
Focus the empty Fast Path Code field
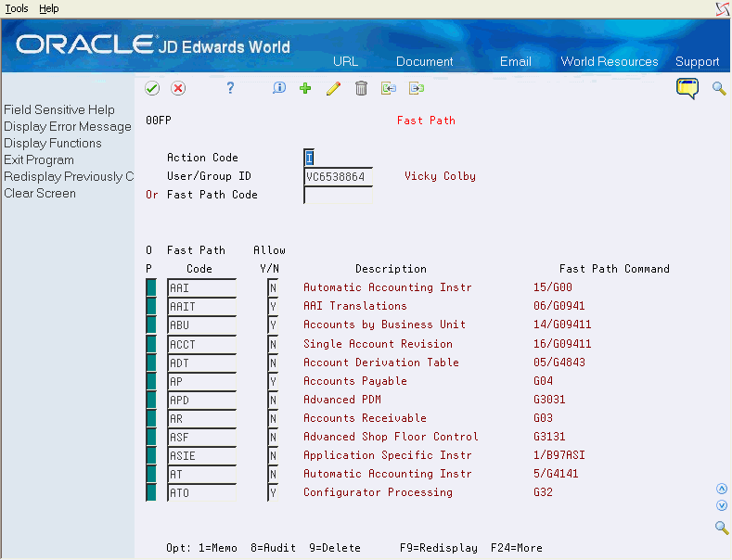coord(338,195)
